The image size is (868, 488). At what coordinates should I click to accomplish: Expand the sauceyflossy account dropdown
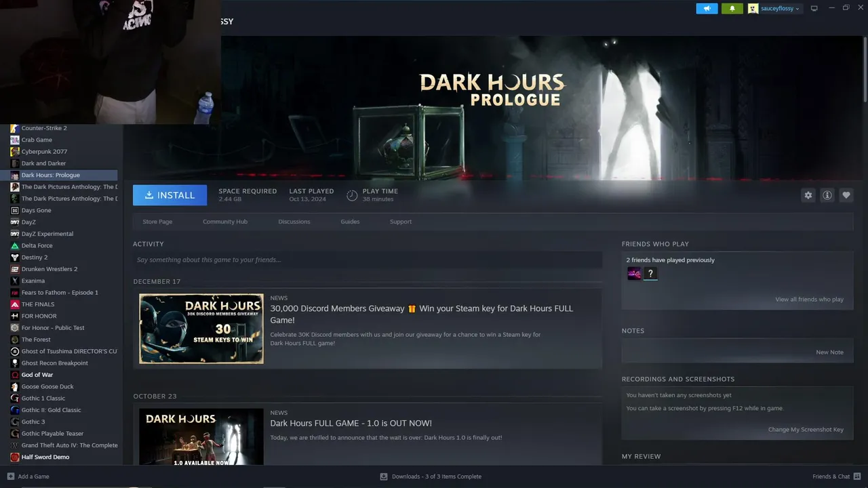tap(797, 9)
